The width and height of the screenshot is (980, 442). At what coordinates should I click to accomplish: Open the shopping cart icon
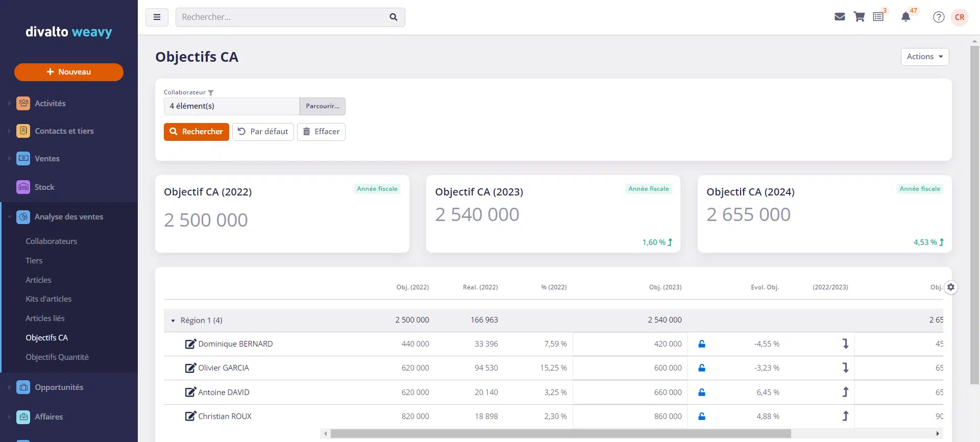click(x=859, y=17)
